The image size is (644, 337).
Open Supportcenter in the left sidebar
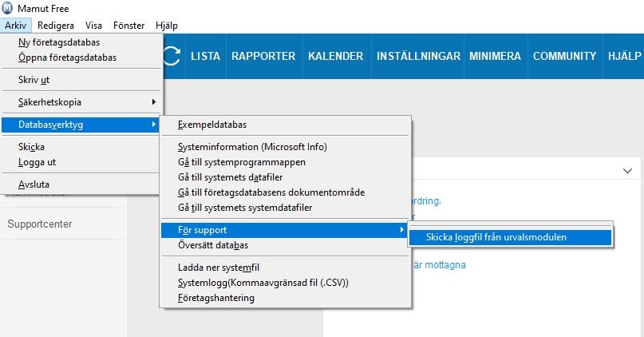[40, 224]
